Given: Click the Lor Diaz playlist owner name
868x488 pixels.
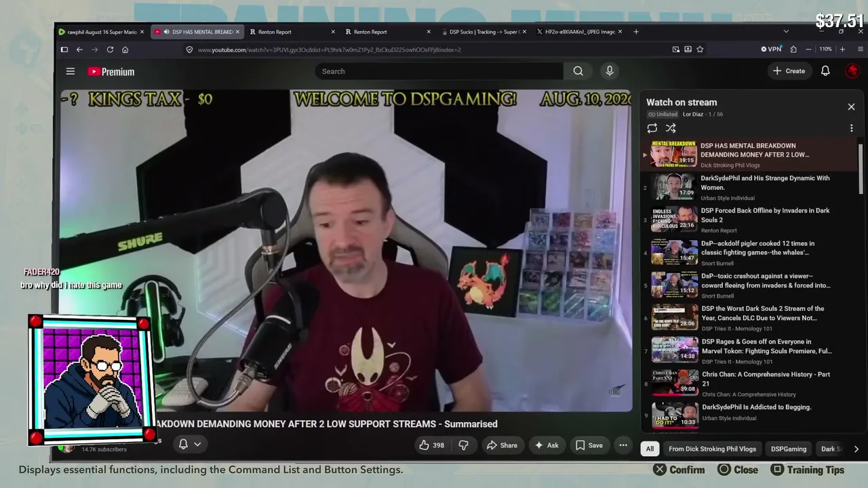Looking at the screenshot, I should (x=692, y=115).
